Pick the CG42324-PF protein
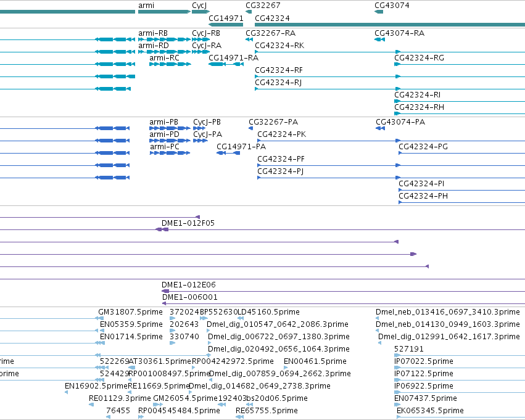Viewport: 525px width, 420px height. coord(391,165)
